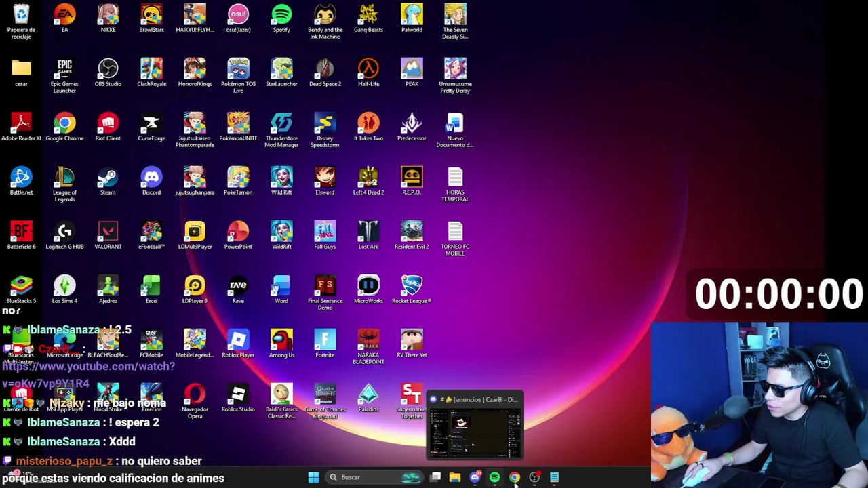Launch Clash Royale from desktop
The width and height of the screenshot is (868, 488).
(151, 73)
